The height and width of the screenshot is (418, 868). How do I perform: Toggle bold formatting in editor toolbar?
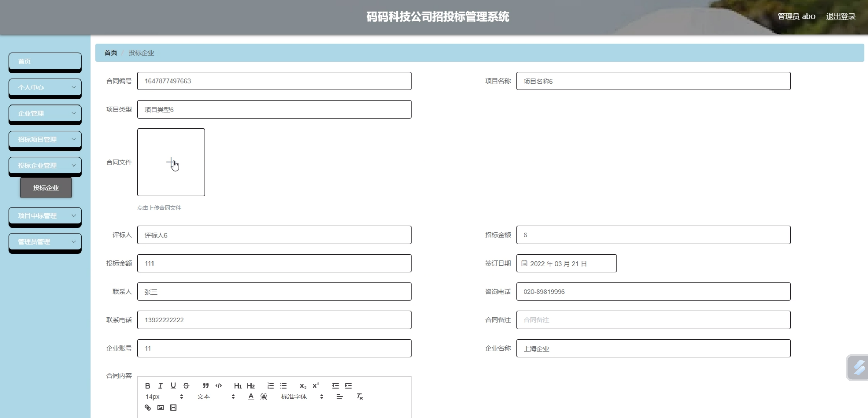tap(147, 386)
